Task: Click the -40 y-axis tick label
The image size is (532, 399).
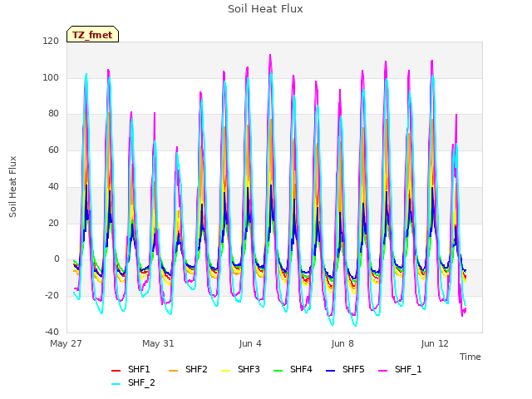Action: coord(52,332)
